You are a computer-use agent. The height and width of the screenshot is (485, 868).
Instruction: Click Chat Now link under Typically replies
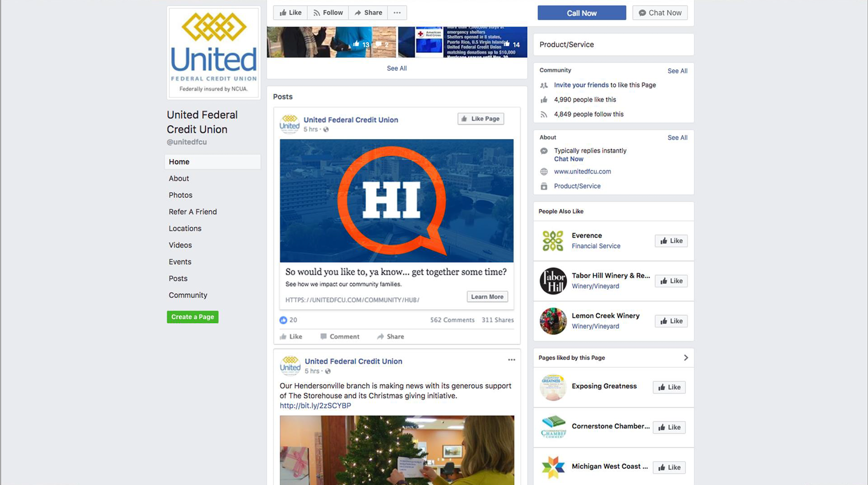569,159
